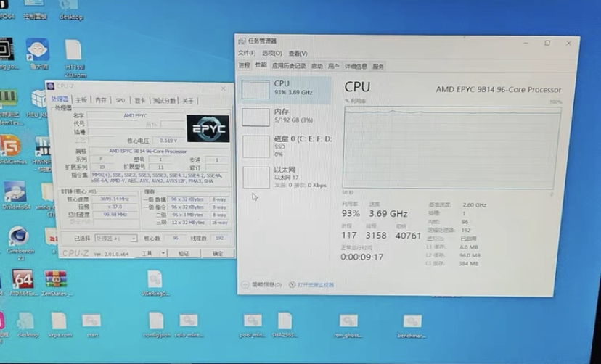Click the 核心电压 0.519 V field
Screen dimensions: 601x364
[x=168, y=141]
